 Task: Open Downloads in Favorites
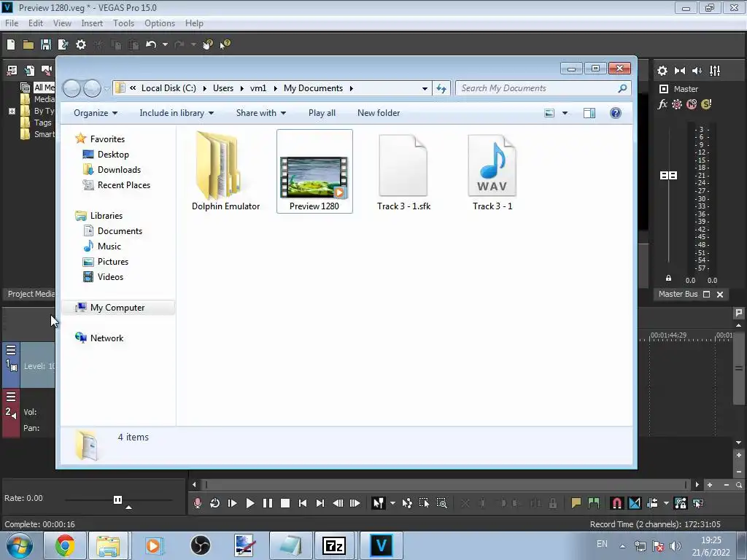click(119, 170)
